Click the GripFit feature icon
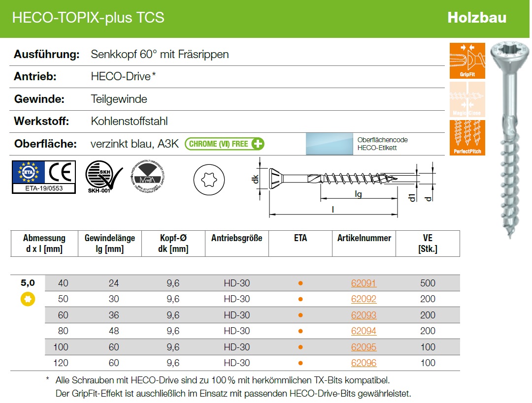This screenshot has height=403, width=532. 467,61
